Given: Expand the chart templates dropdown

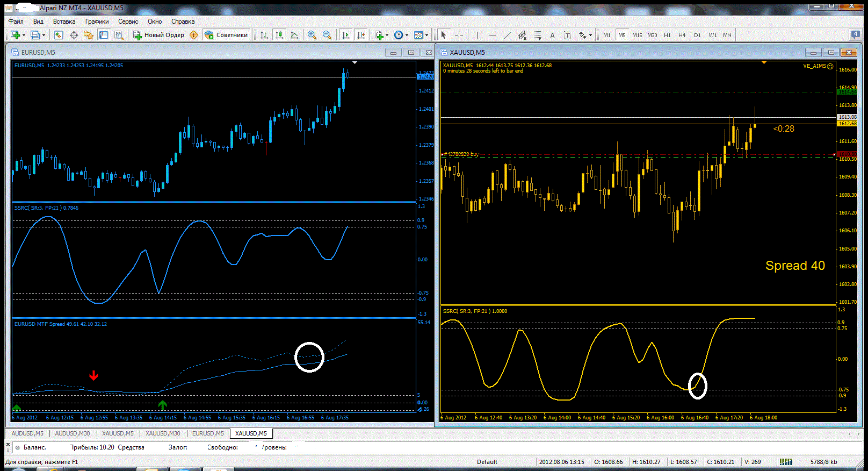Looking at the screenshot, I should [426, 35].
